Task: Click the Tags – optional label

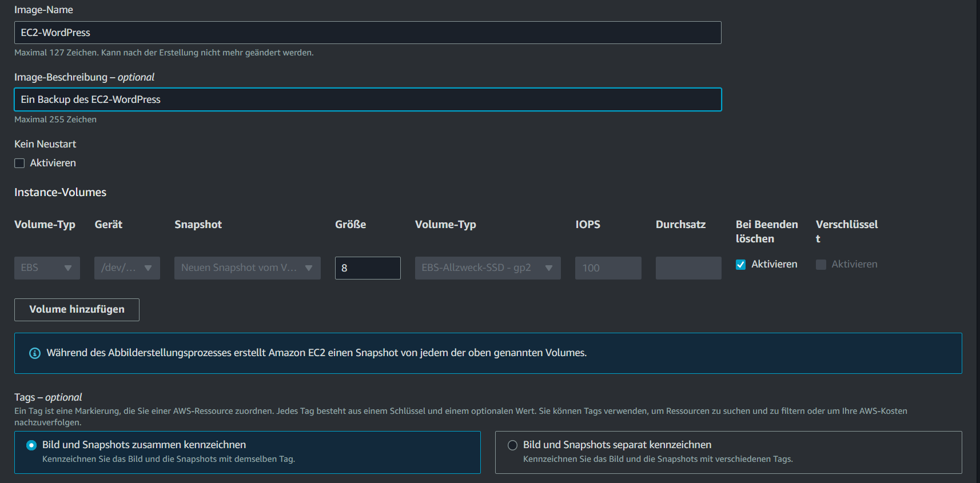Action: click(x=48, y=397)
